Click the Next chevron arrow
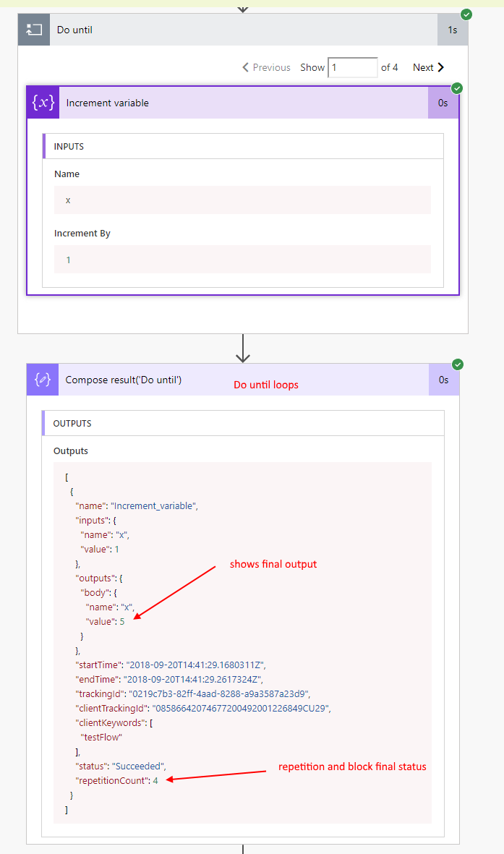504x854 pixels. click(441, 67)
